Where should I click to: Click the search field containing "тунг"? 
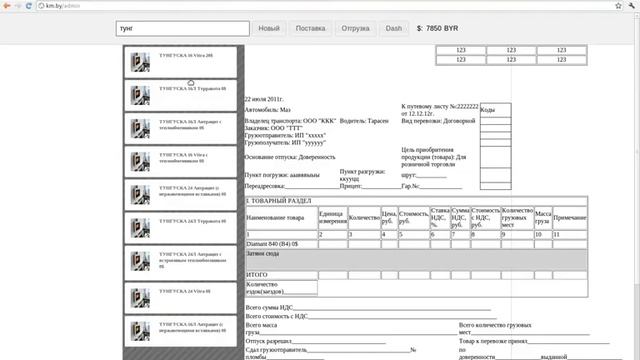(x=182, y=29)
